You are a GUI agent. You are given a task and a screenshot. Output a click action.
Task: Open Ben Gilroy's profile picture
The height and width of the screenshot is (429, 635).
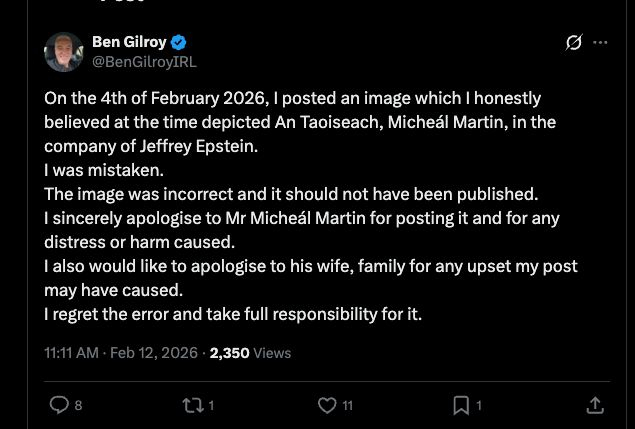(x=64, y=52)
